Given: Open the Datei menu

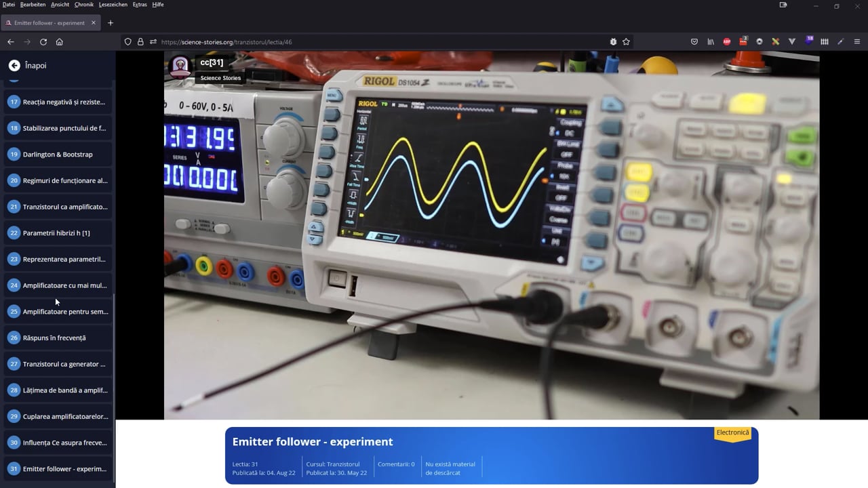Looking at the screenshot, I should coord(9,5).
